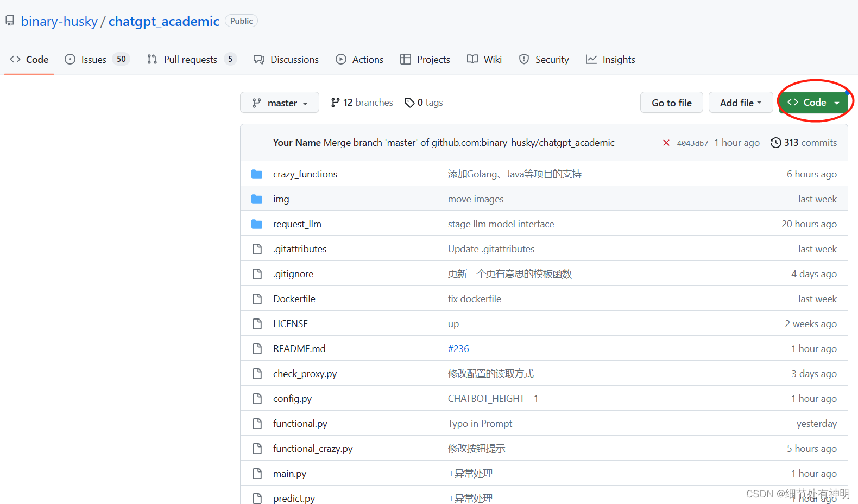Open the config.py file
This screenshot has height=504, width=858.
(293, 399)
